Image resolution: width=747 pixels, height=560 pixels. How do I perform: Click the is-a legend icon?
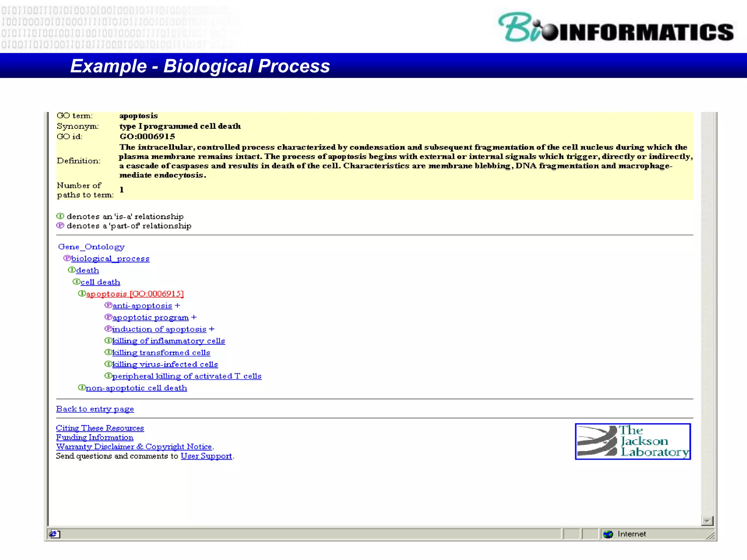[x=60, y=216]
